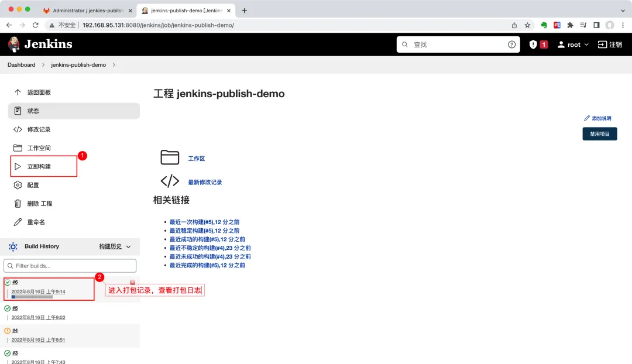Click build #4 unstable warning icon
Screen dimensions: 632x364
[x=7, y=331]
